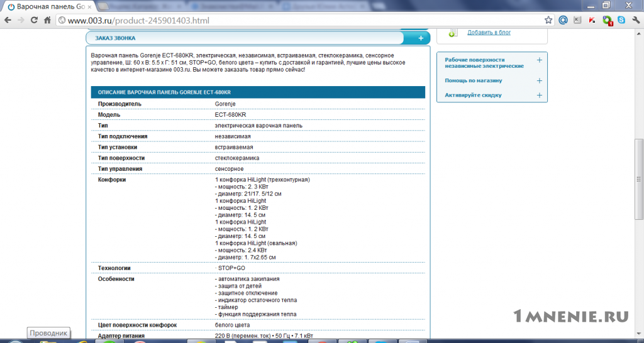The height and width of the screenshot is (343, 644).
Task: Expand the Активируйте скидку section
Action: pos(539,95)
